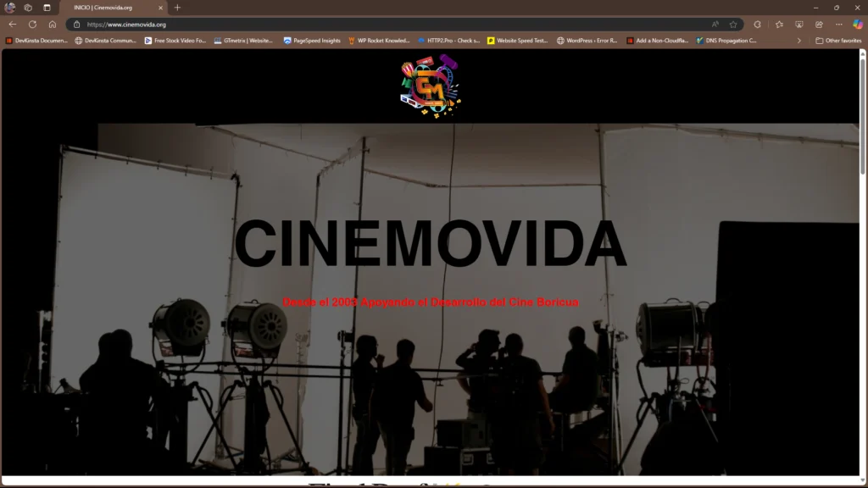Open the split screen icon

pyautogui.click(x=756, y=24)
